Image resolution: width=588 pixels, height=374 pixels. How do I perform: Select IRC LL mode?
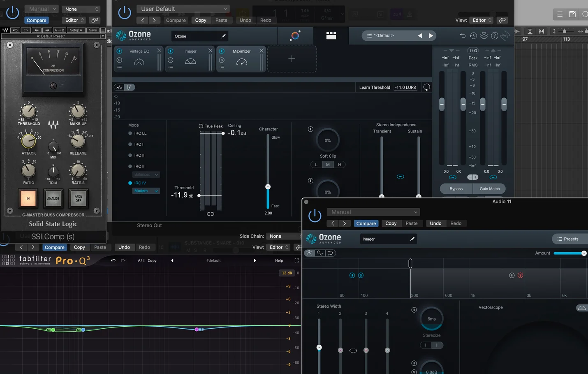[x=137, y=133]
